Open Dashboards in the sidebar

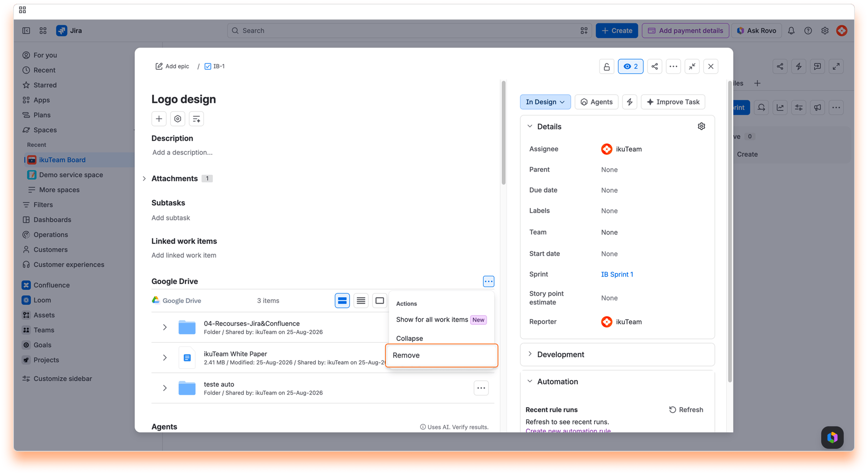pos(52,220)
